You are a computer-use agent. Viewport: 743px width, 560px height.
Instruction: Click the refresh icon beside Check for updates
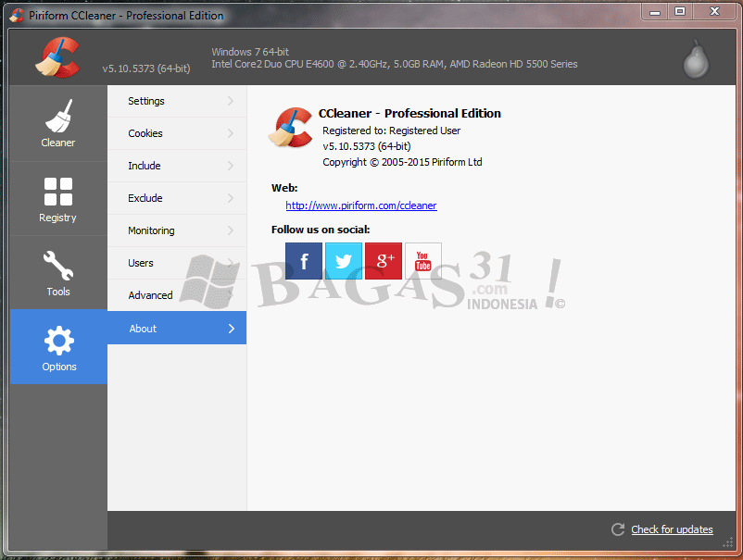[x=618, y=529]
